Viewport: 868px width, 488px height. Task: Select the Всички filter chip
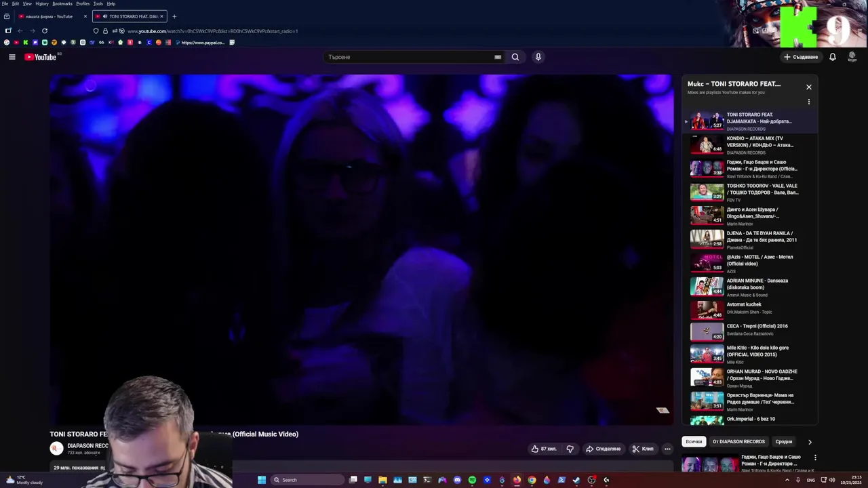694,441
